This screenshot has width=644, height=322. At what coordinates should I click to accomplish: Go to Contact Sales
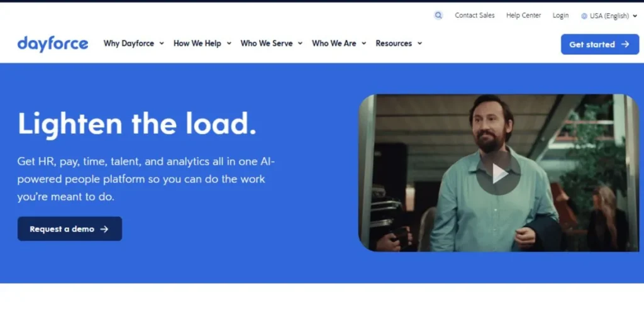tap(475, 16)
